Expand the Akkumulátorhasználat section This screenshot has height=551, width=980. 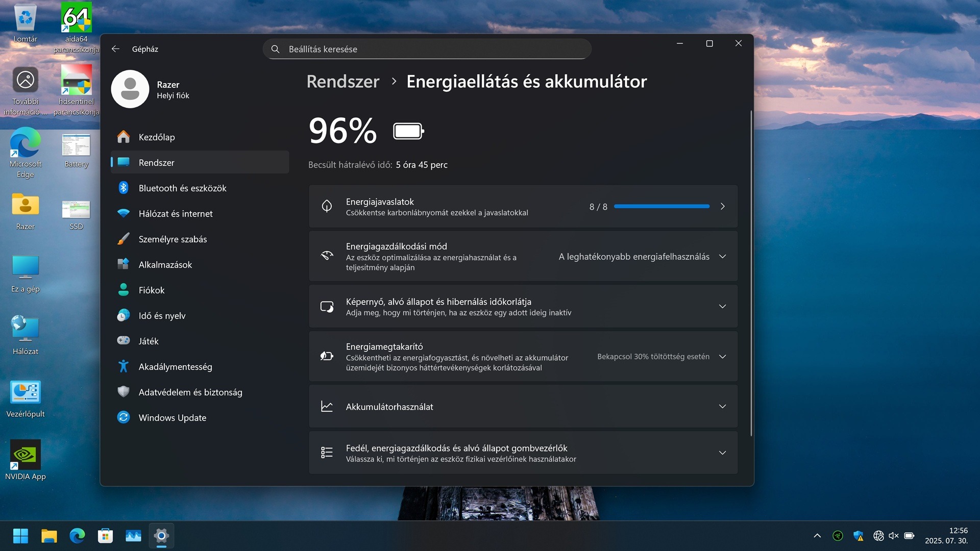722,407
